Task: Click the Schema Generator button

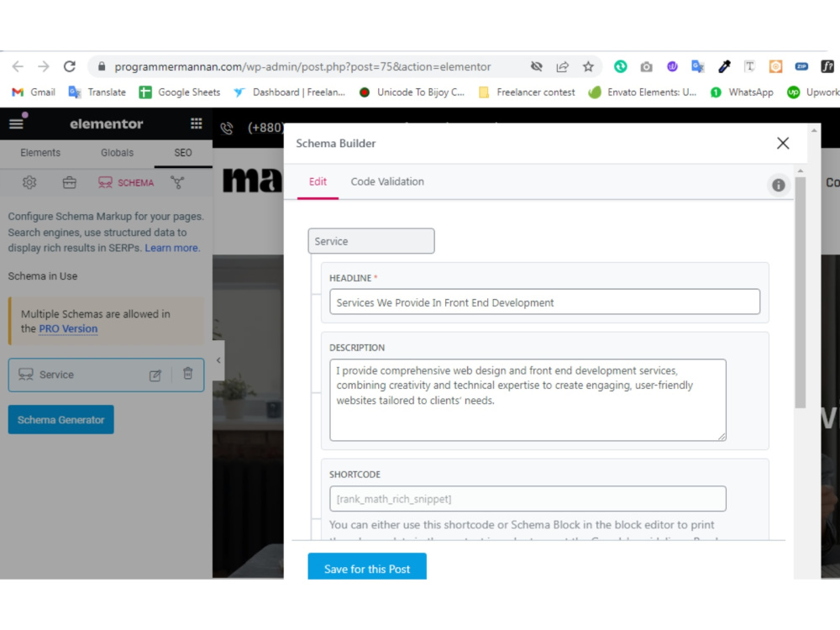Action: [61, 419]
